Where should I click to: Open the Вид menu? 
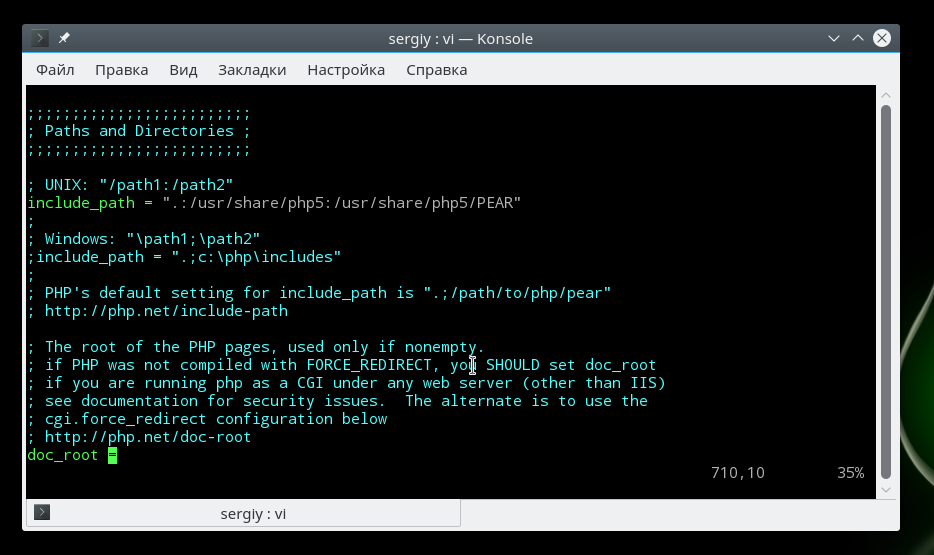pos(183,70)
